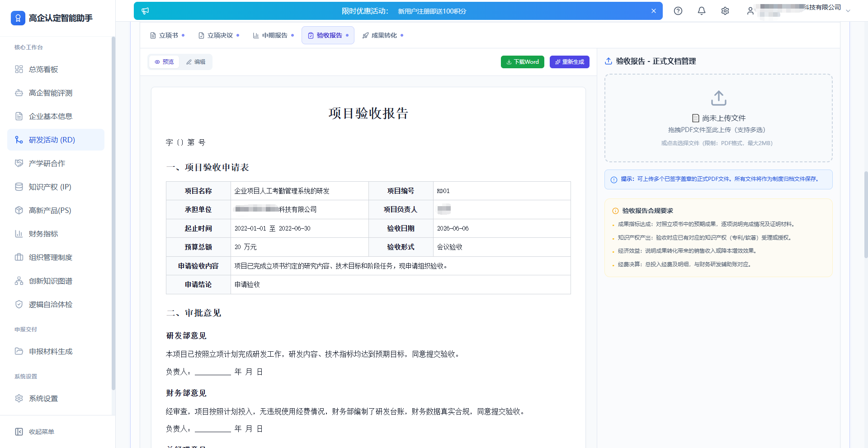The height and width of the screenshot is (448, 868).
Task: Switch to the 立项决议 tab
Action: 219,35
